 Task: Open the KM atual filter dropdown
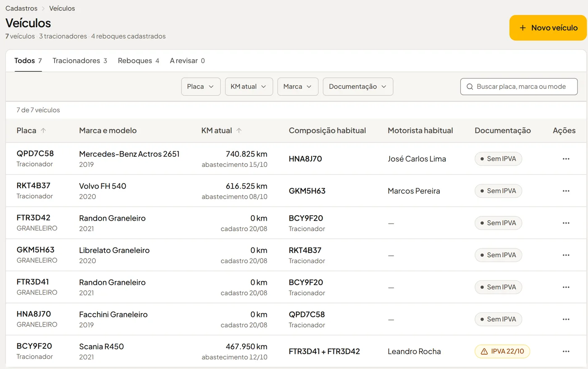(x=249, y=87)
